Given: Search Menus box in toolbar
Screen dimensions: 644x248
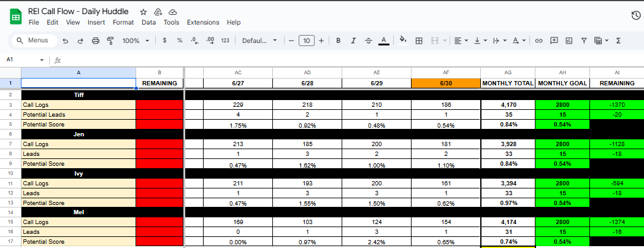Looking at the screenshot, I should (33, 41).
